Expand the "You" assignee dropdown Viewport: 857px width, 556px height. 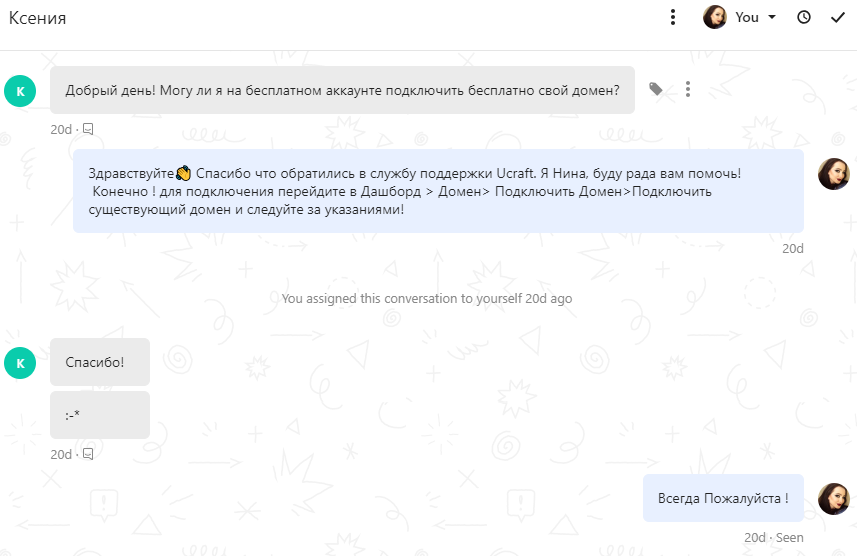[755, 17]
